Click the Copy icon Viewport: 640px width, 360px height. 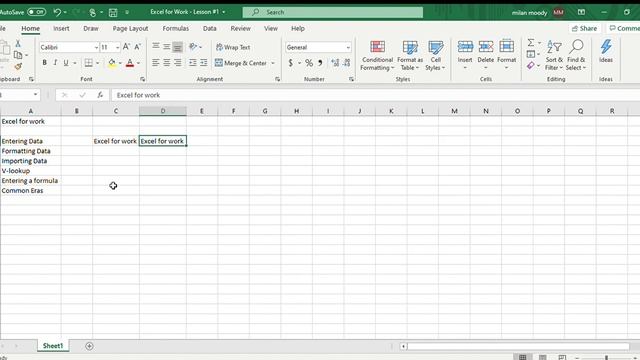(x=18, y=55)
